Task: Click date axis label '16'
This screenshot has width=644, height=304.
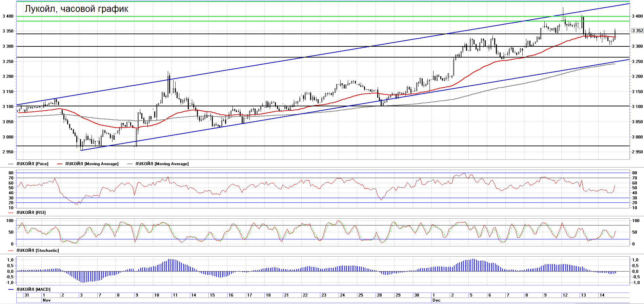Action: click(231, 295)
